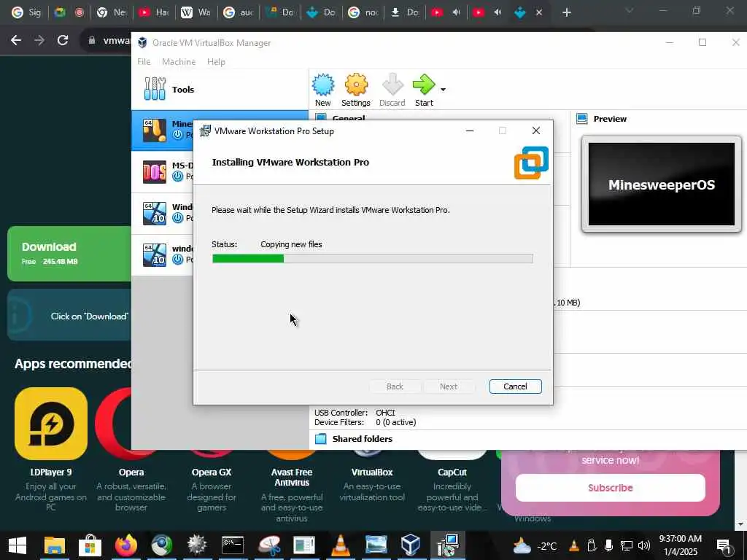This screenshot has height=560, width=747.
Task: Click the Shared folders section header
Action: [x=362, y=439]
